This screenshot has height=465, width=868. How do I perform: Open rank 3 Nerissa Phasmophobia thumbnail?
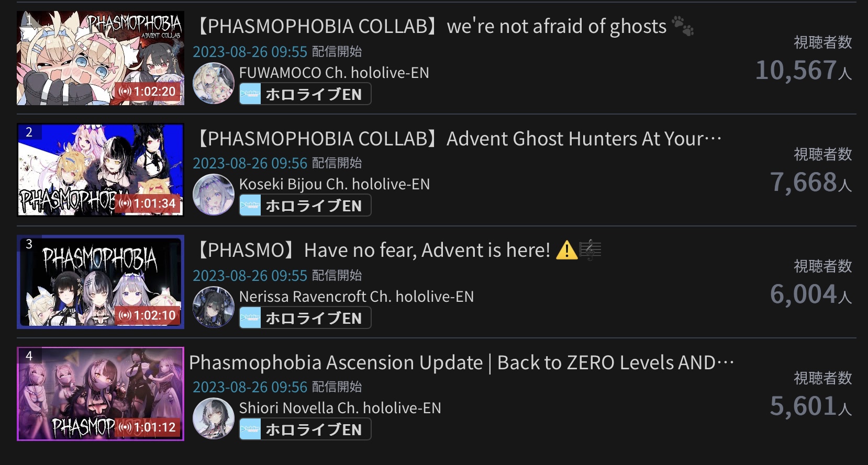(x=101, y=282)
